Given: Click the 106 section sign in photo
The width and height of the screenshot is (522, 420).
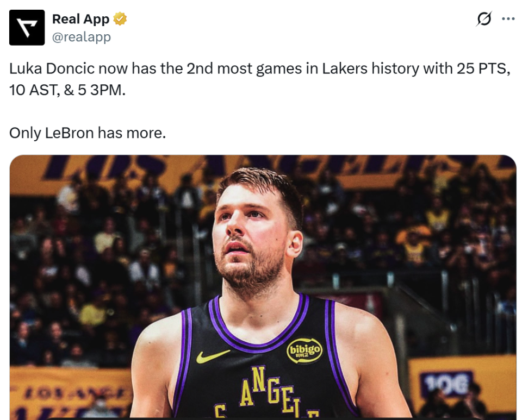Looking at the screenshot, I should tap(453, 383).
